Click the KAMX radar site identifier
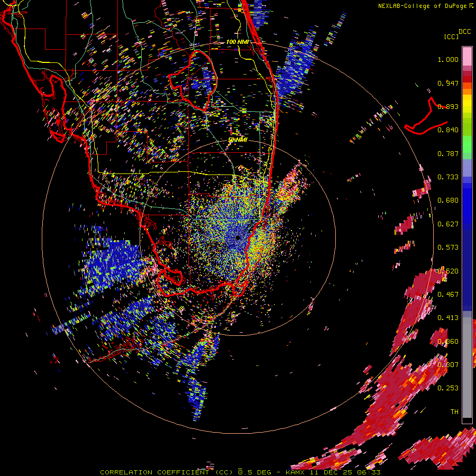The width and height of the screenshot is (476, 476). pos(296,472)
